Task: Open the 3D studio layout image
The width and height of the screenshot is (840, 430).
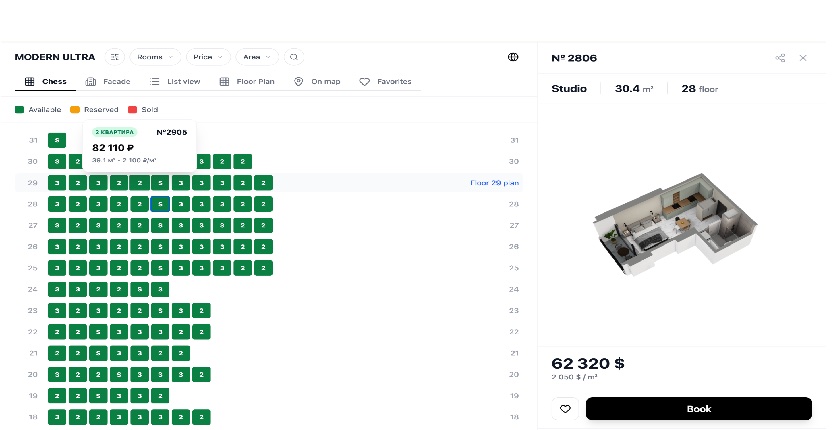Action: click(675, 224)
